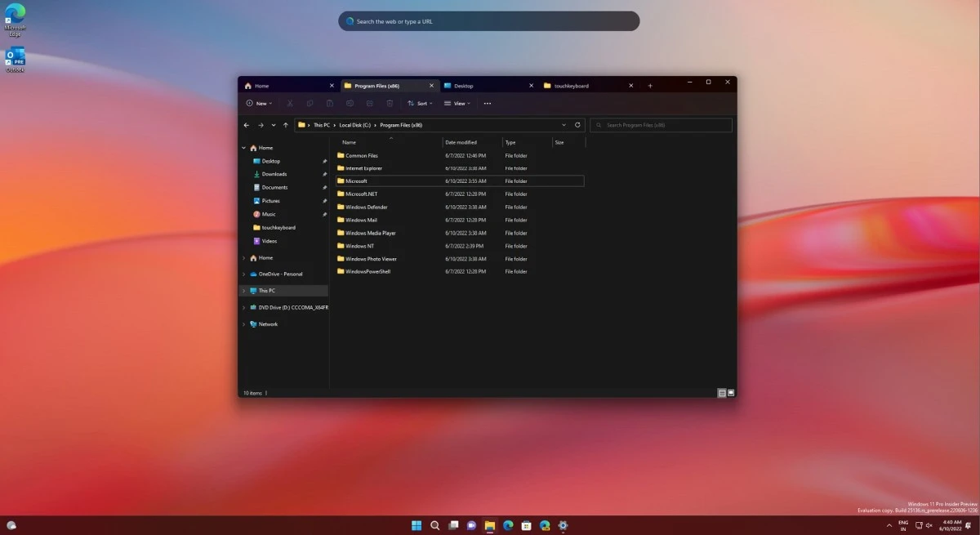The width and height of the screenshot is (980, 535).
Task: Share the selected folder via toolbar icon
Action: pos(369,103)
